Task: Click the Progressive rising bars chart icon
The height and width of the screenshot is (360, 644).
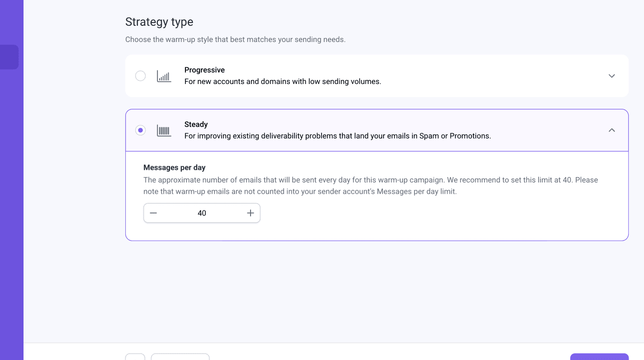Action: coord(164,76)
